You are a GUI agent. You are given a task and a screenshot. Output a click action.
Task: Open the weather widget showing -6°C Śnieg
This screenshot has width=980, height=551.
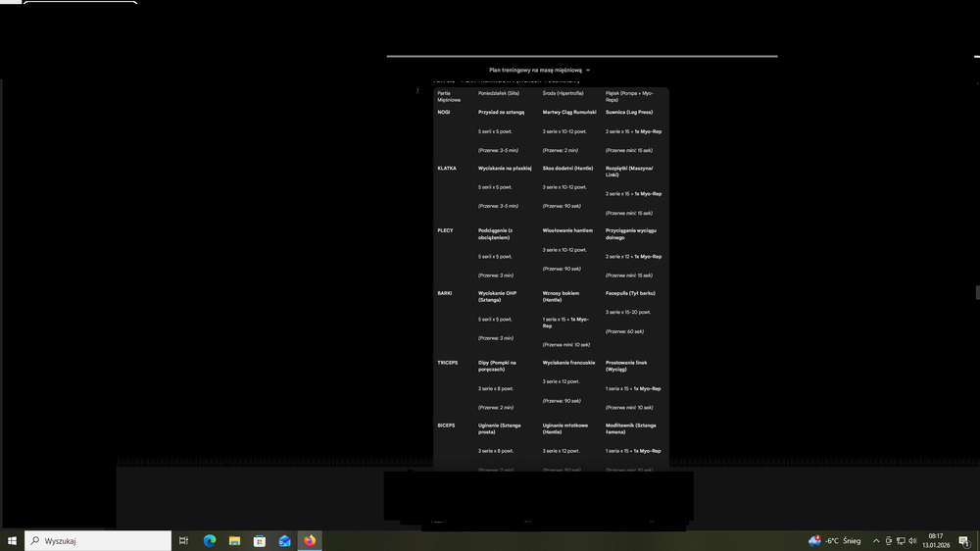point(834,540)
